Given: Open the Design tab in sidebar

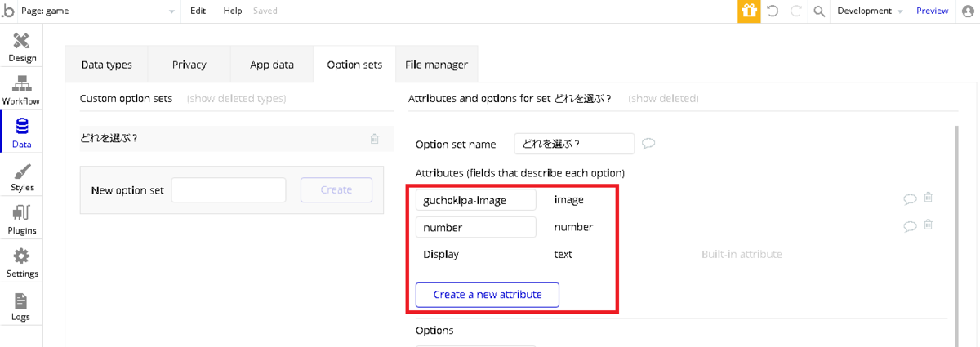Looking at the screenshot, I should click(21, 48).
